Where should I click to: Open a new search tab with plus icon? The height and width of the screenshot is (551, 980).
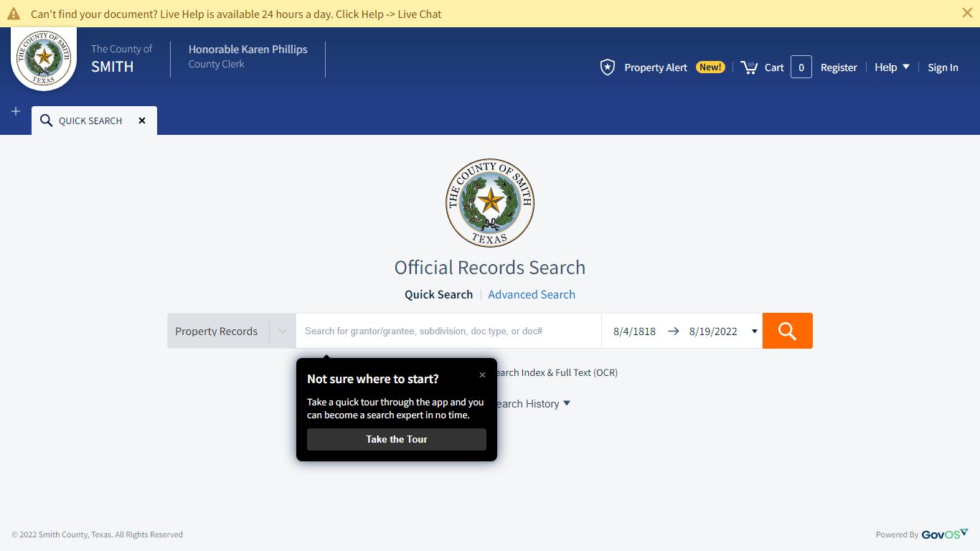(x=16, y=111)
